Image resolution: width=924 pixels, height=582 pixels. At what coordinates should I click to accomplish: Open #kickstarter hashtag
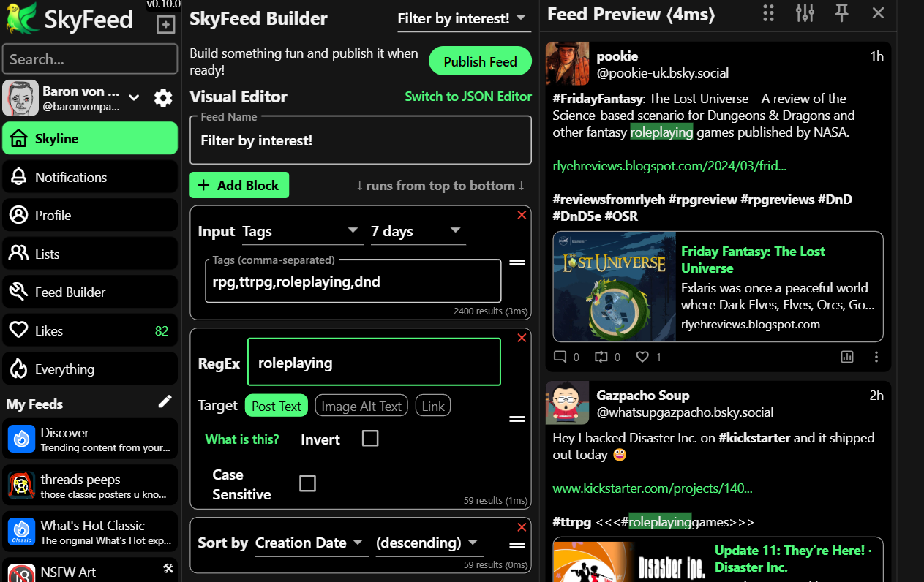(x=754, y=438)
